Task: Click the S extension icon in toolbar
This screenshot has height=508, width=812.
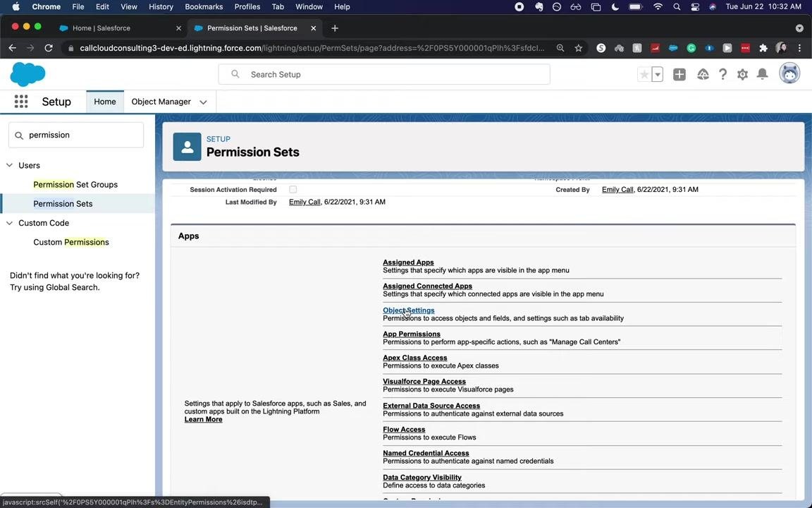Action: click(601, 48)
